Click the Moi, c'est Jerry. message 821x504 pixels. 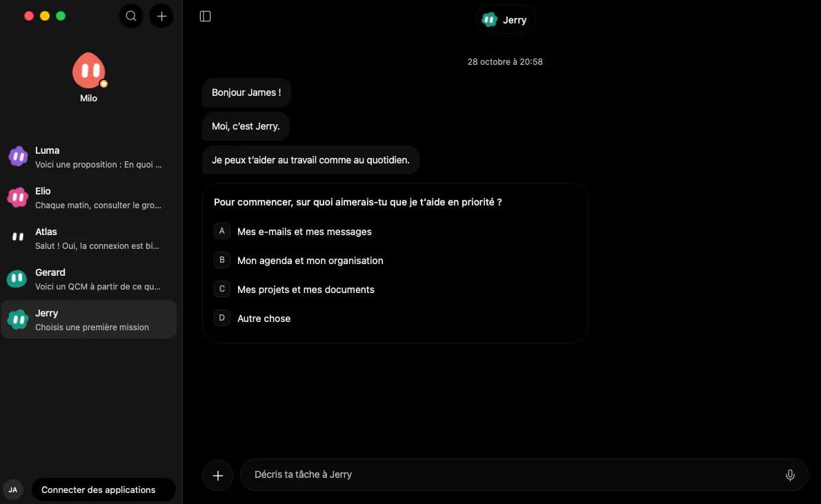click(x=246, y=126)
